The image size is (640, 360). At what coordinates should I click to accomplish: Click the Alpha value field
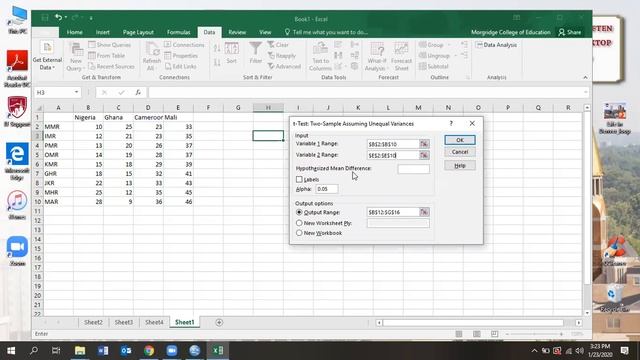coord(327,189)
